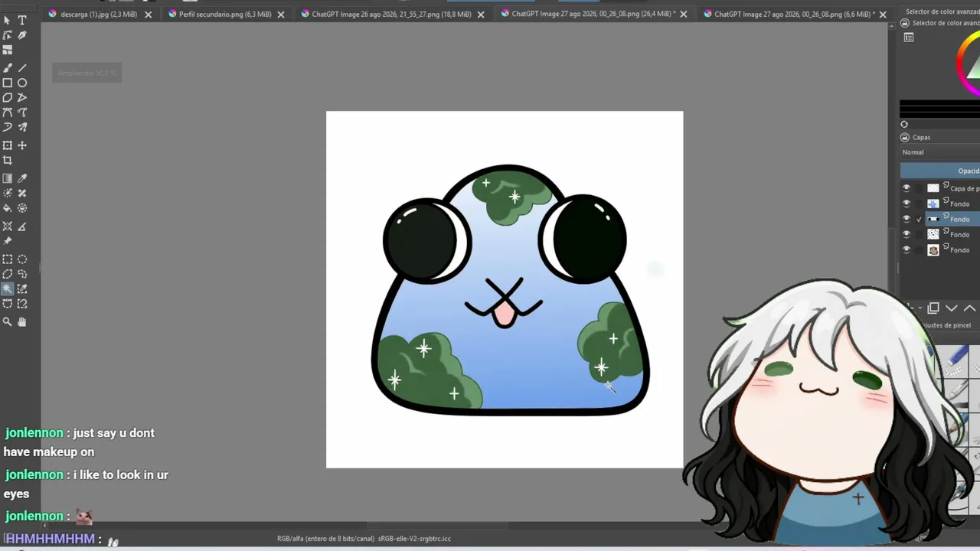Uncheck the highlighted Fondo layer checkbox
The height and width of the screenshot is (551, 980).
pyautogui.click(x=920, y=219)
